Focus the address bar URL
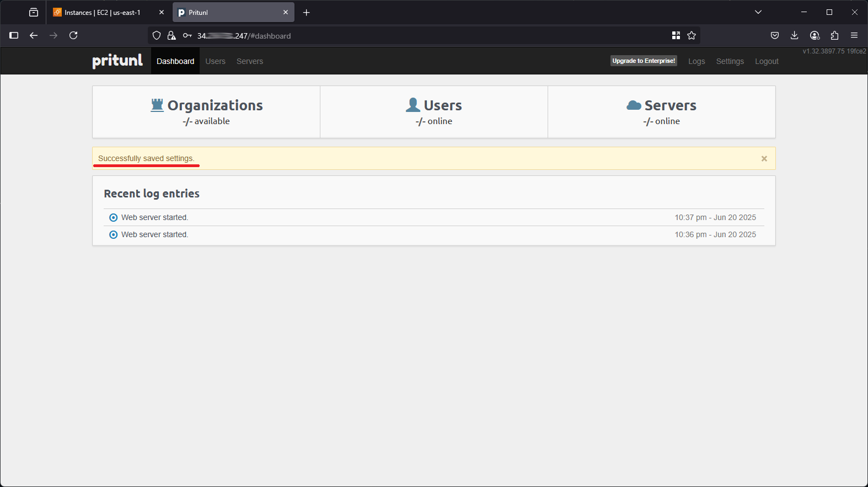868x487 pixels. tap(244, 36)
